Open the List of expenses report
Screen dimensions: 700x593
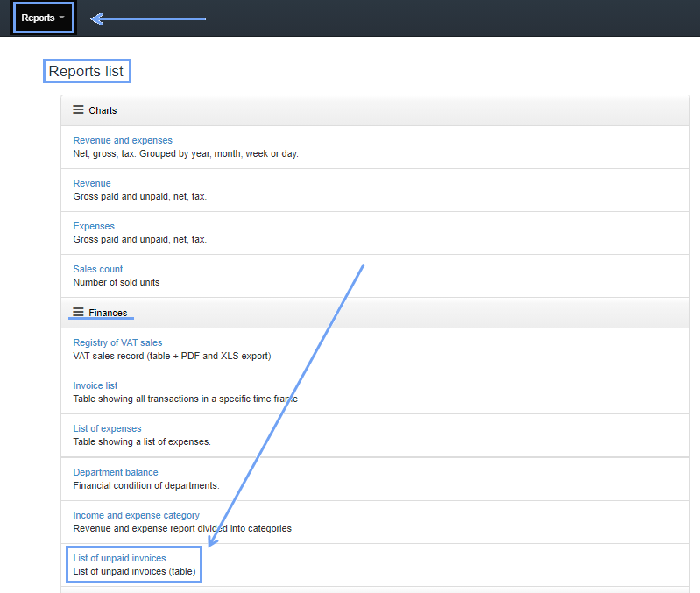coord(107,428)
